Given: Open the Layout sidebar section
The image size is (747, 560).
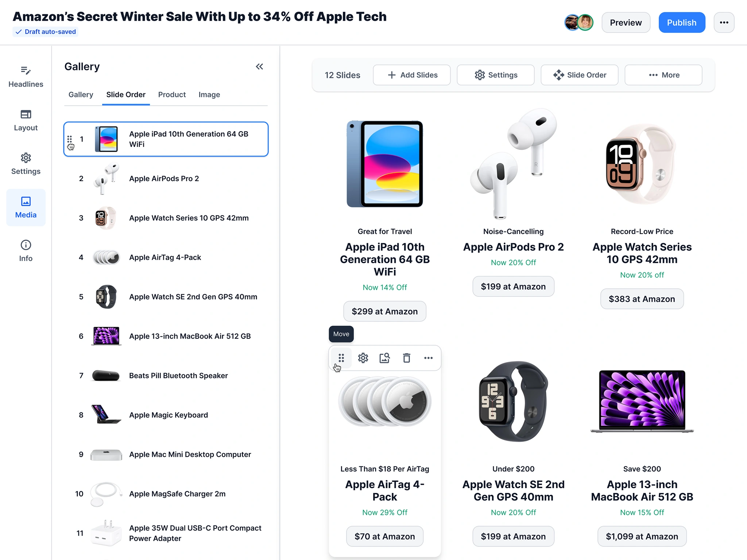Looking at the screenshot, I should tap(26, 121).
